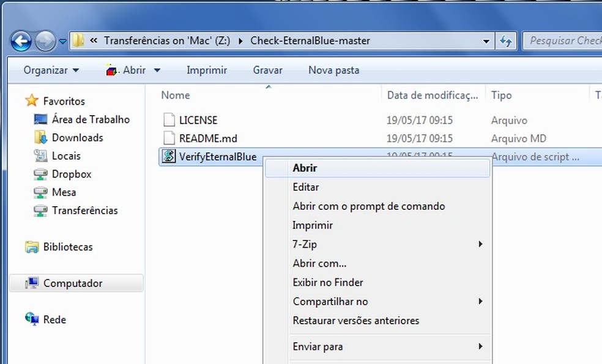Viewport: 602px width, 364px height.
Task: Click the back navigation arrow button
Action: [21, 42]
